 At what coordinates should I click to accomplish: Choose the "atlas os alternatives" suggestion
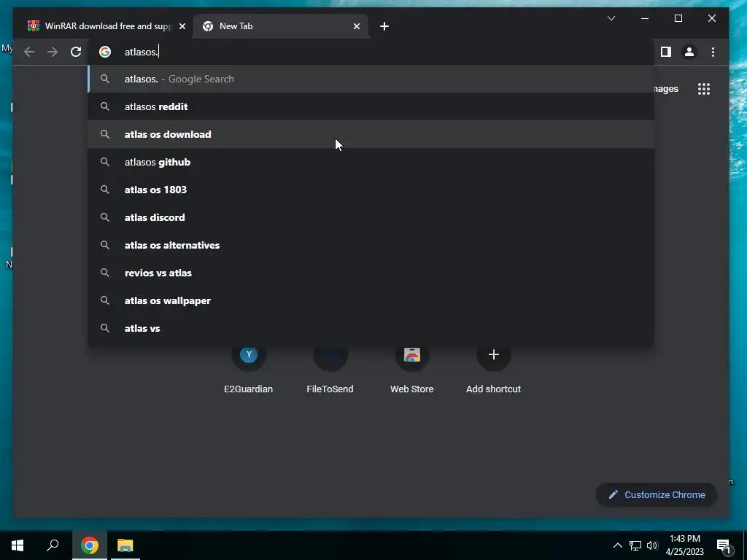click(371, 245)
